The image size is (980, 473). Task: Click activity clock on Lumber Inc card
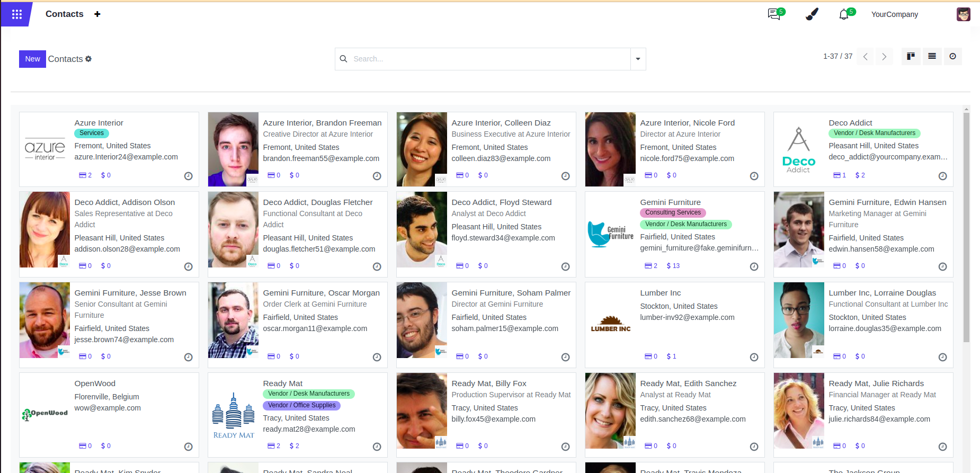754,357
